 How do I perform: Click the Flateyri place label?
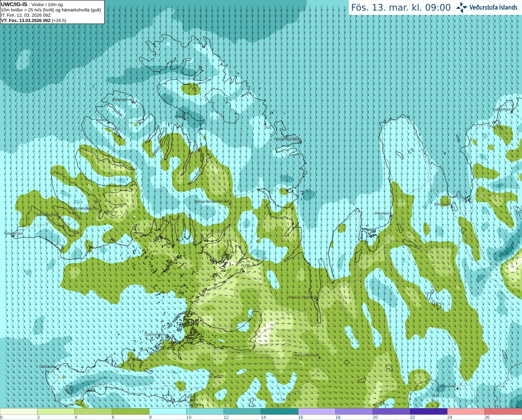102,120
